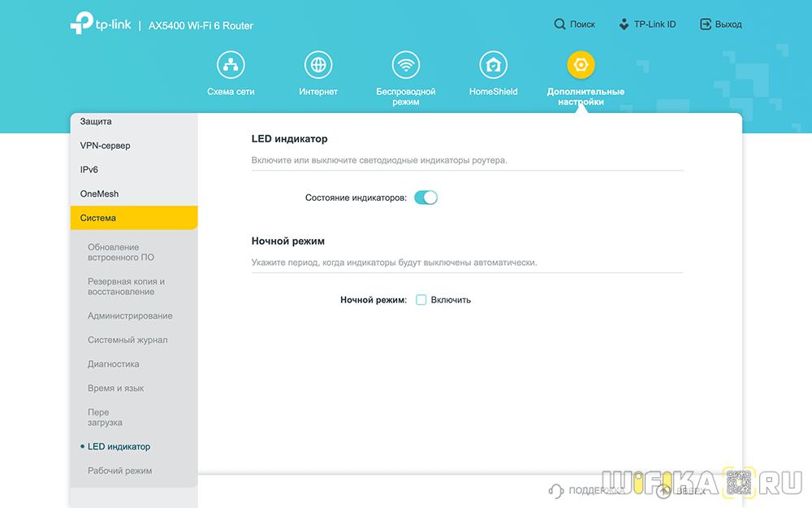Enable the Ночной режим checkbox
The image size is (812, 508).
tap(421, 300)
